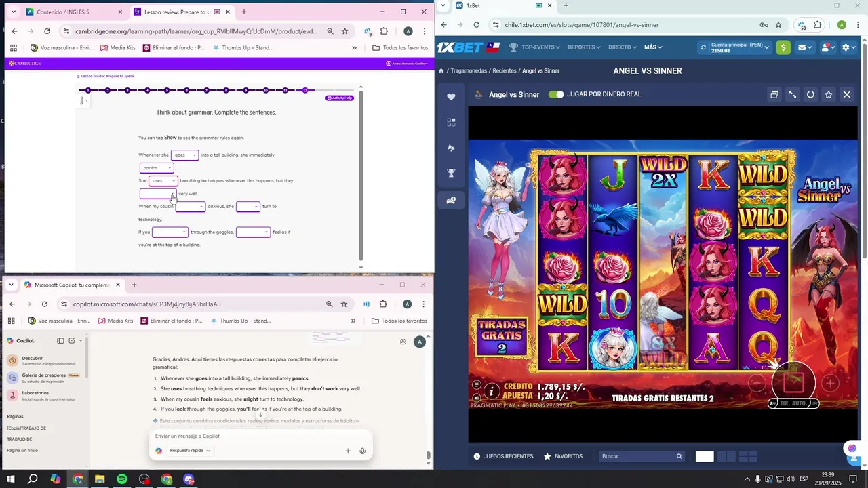The height and width of the screenshot is (488, 868).
Task: Click the Copilot microphone voice input icon
Action: click(x=363, y=451)
